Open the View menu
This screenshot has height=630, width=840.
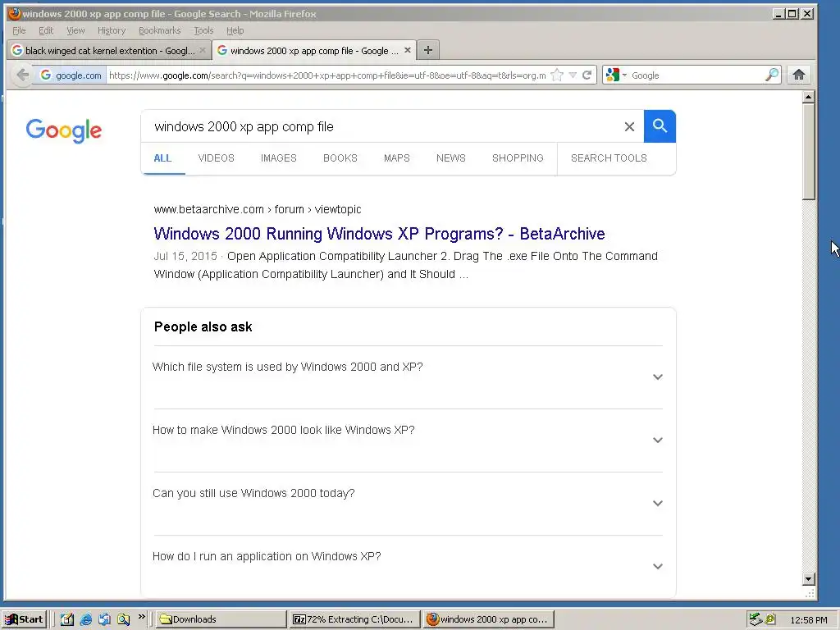[75, 30]
